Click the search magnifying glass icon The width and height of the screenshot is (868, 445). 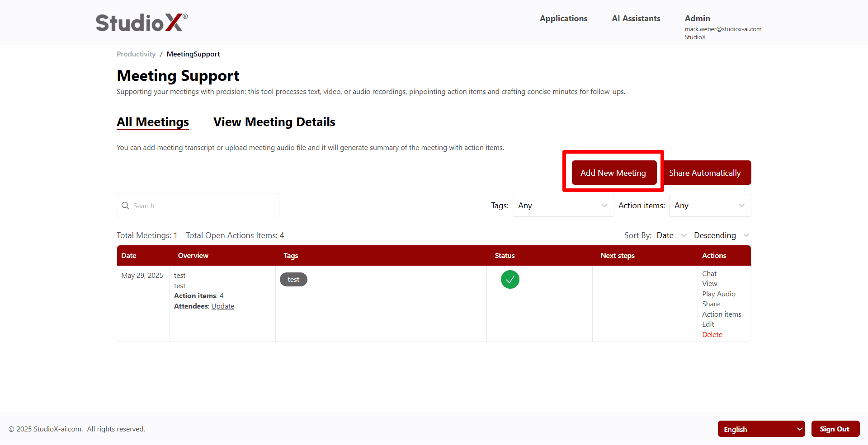(125, 205)
